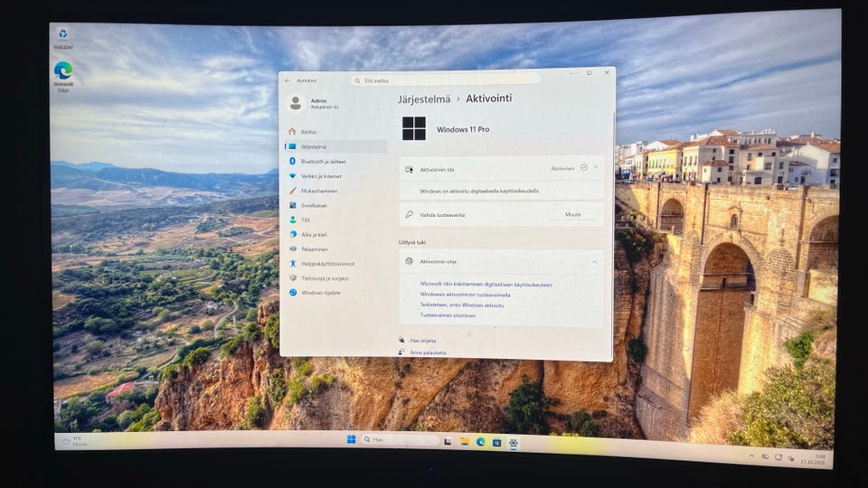Open Mukauttaminen personalization settings

pos(335,191)
